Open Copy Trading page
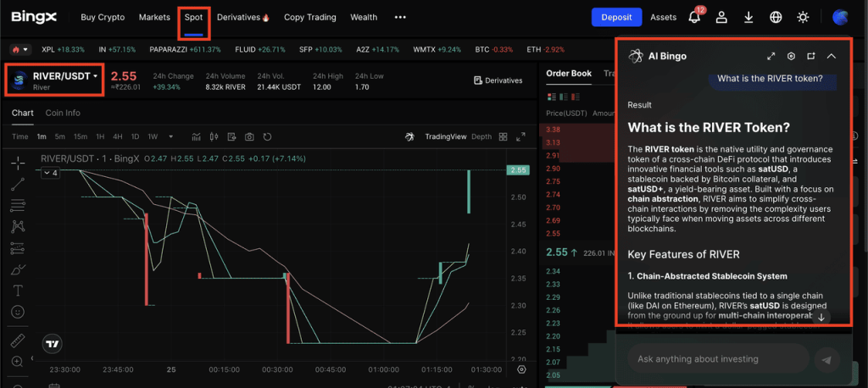This screenshot has width=868, height=388. 309,17
